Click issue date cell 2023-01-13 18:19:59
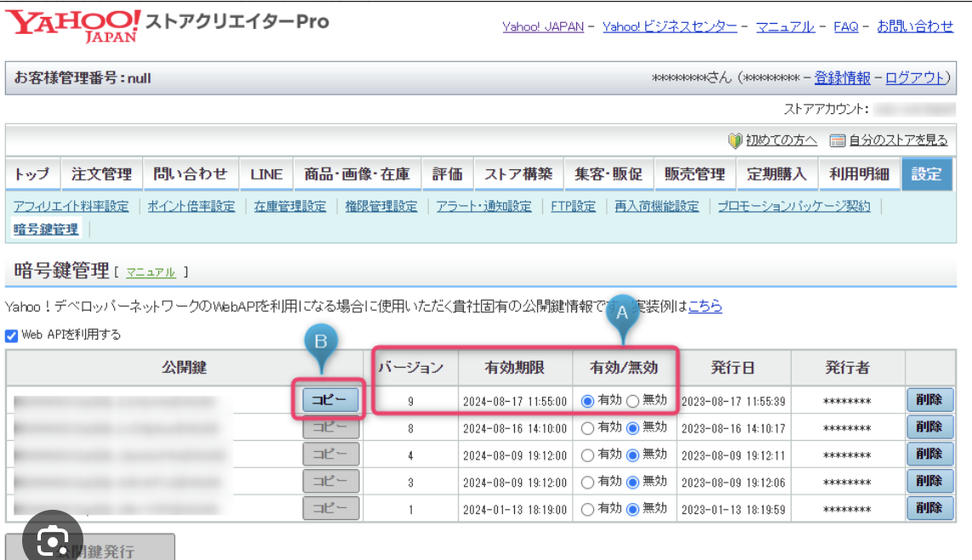The width and height of the screenshot is (972, 560). [734, 510]
